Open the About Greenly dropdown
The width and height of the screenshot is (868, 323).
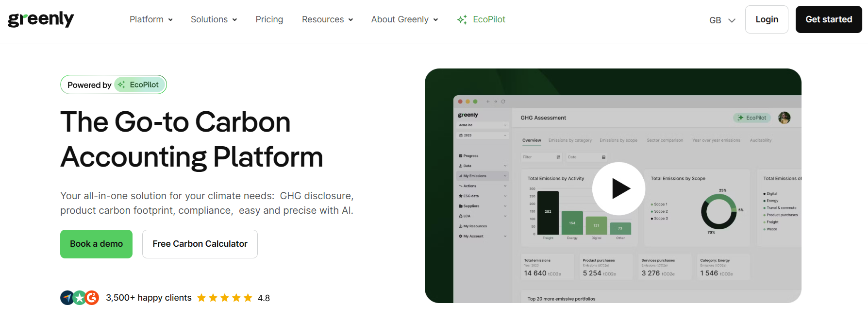click(404, 19)
